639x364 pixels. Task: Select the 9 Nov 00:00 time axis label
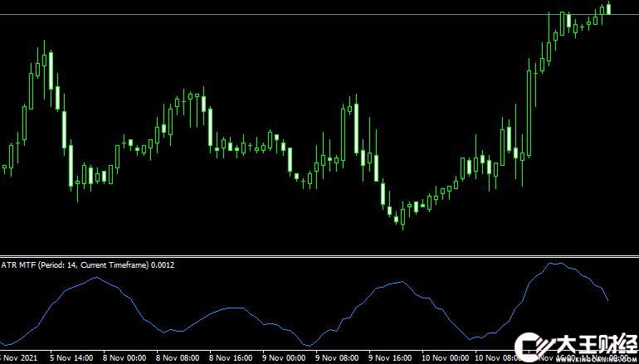pos(284,358)
